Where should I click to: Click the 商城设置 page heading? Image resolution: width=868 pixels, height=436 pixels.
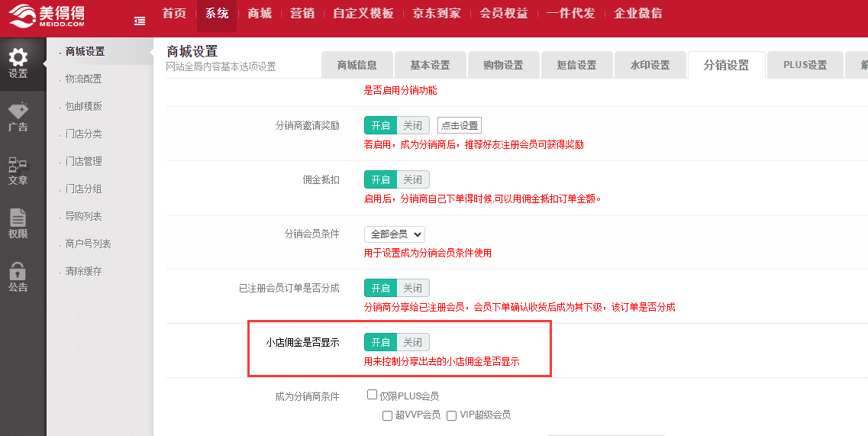(192, 51)
